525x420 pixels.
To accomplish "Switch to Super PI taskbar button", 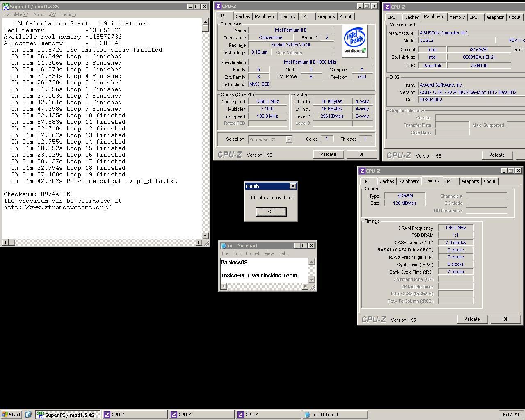I will tap(68, 415).
